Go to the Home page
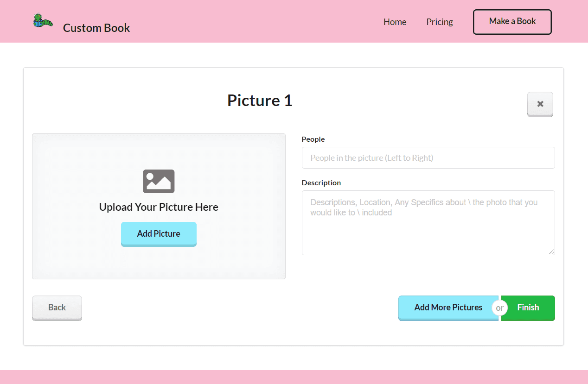Screen dimensions: 588x384 pyautogui.click(x=395, y=22)
